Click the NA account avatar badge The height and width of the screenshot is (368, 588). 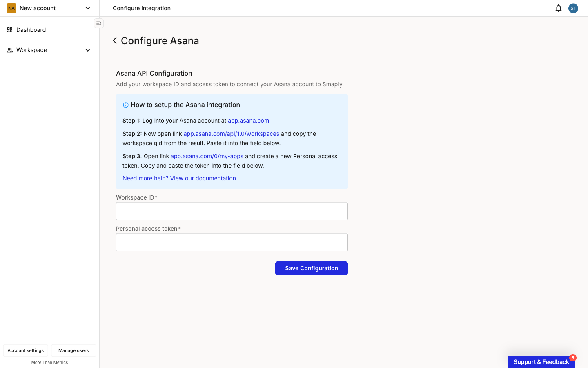(x=11, y=8)
